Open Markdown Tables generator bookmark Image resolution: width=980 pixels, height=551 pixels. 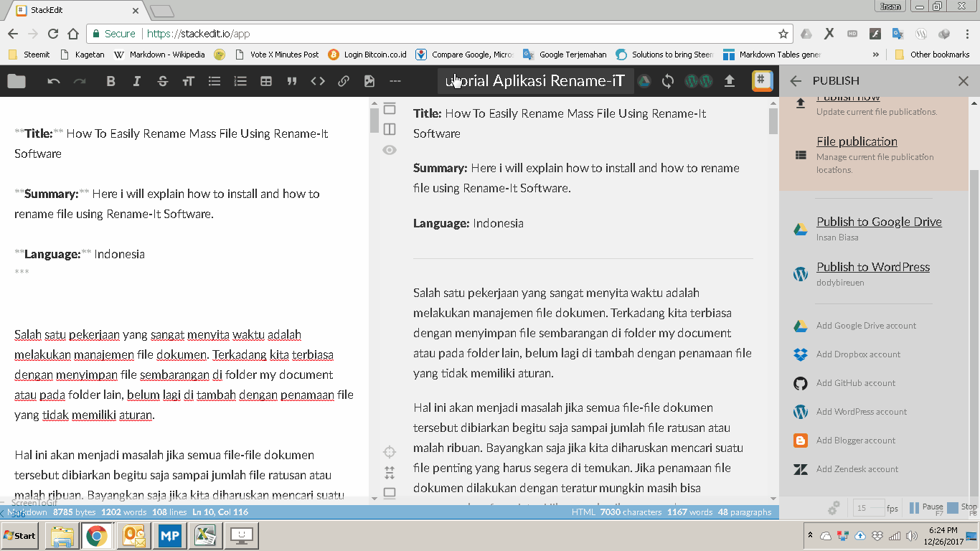772,55
